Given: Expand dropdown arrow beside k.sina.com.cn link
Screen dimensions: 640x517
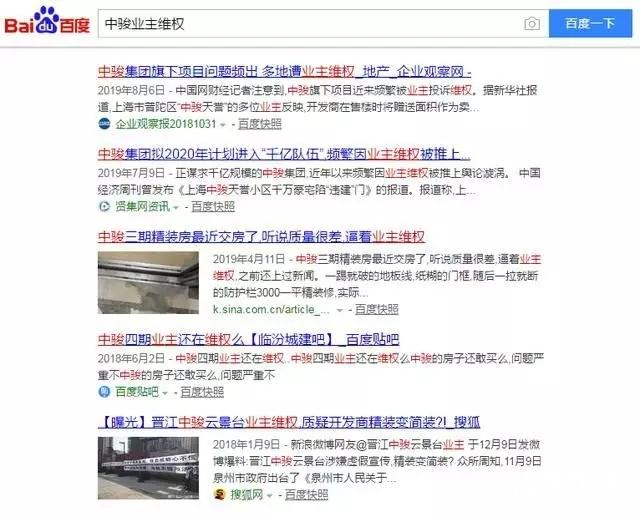Looking at the screenshot, I should coord(340,311).
